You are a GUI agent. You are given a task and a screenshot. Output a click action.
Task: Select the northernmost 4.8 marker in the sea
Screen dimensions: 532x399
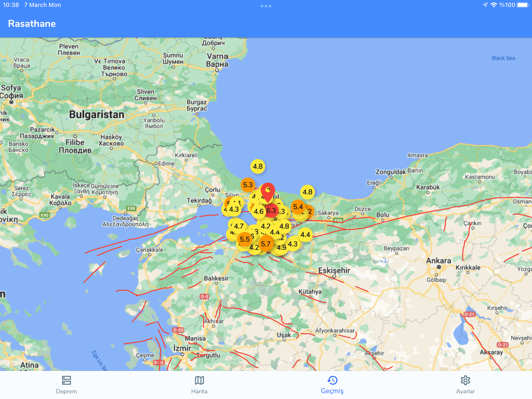pyautogui.click(x=258, y=166)
